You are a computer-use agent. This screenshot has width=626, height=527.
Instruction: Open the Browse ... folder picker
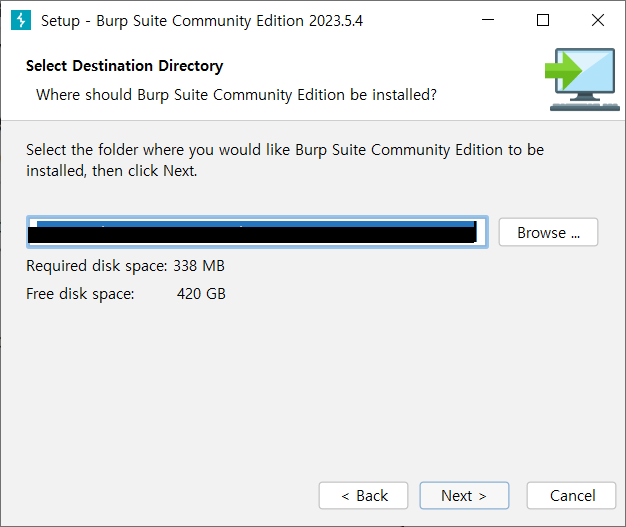tap(548, 232)
